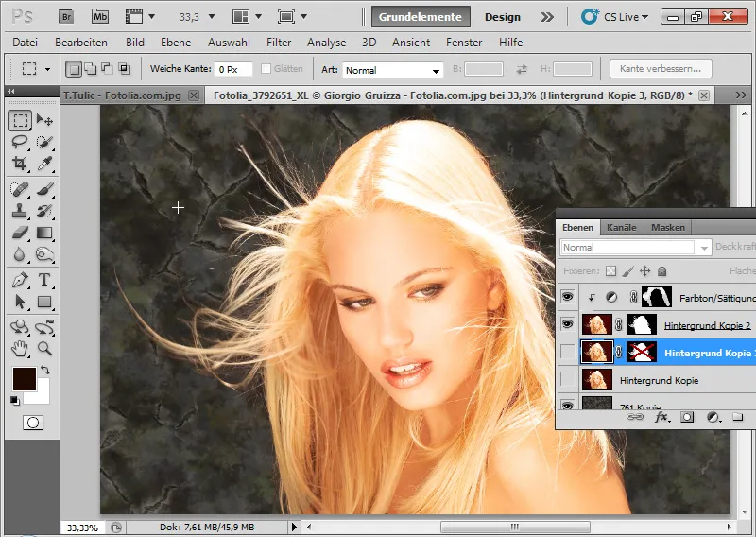Add a layer mask in Layers panel

coord(687,417)
